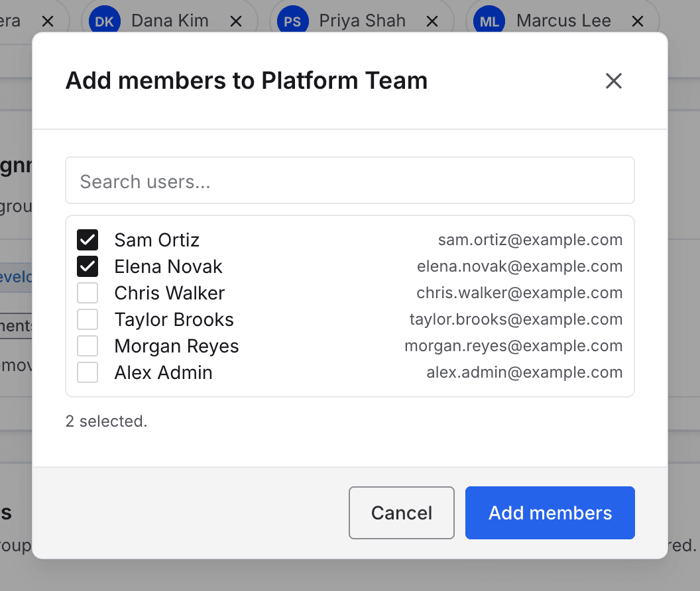Viewport: 700px width, 591px height.
Task: Click the name Alex Admin
Action: [x=163, y=372]
